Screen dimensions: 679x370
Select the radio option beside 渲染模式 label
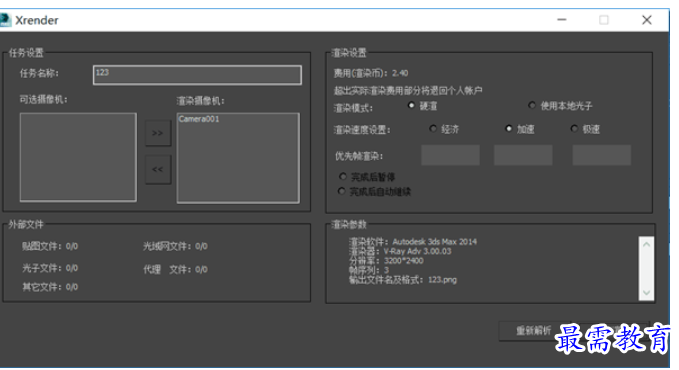[411, 105]
